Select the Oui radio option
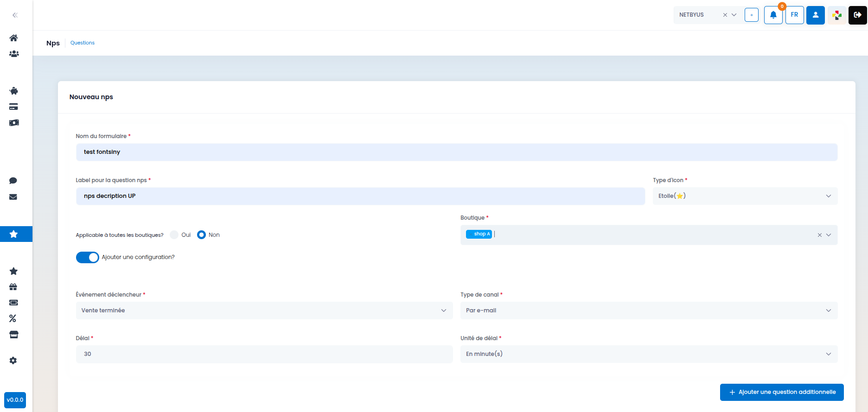Image resolution: width=868 pixels, height=412 pixels. point(174,235)
